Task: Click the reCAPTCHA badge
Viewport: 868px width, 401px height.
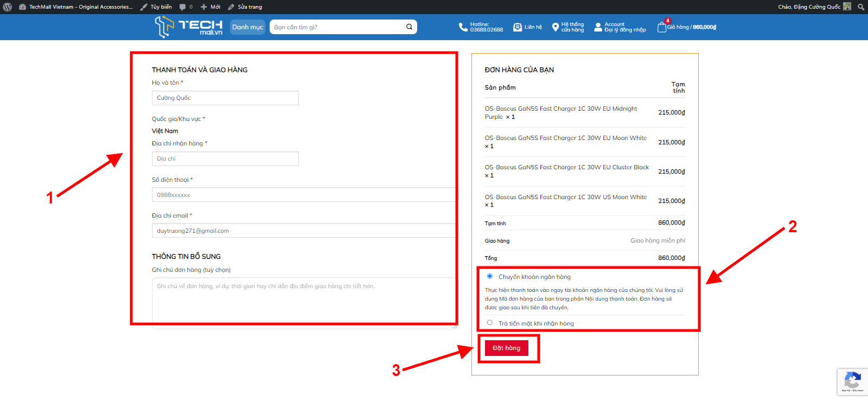Action: [852, 381]
